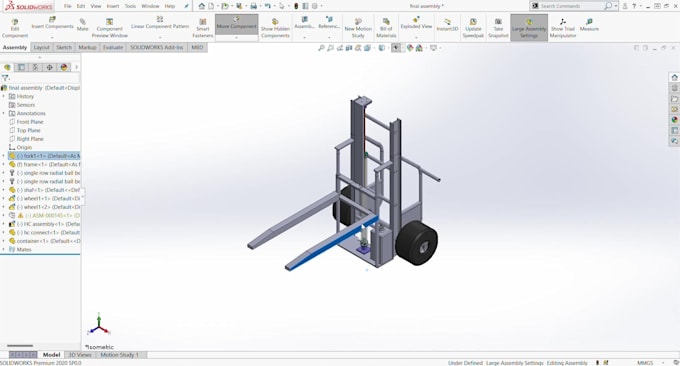The height and width of the screenshot is (366, 680).
Task: Select the Mate tool
Action: [82, 25]
